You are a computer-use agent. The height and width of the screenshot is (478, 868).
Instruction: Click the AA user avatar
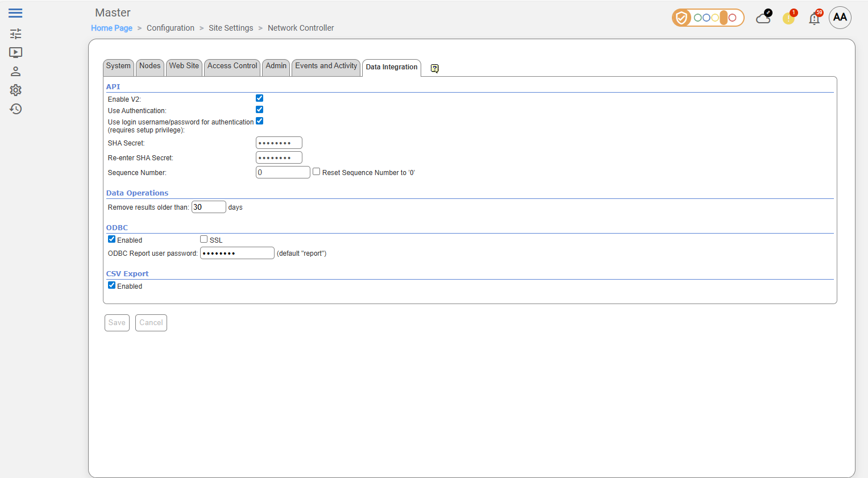[840, 18]
